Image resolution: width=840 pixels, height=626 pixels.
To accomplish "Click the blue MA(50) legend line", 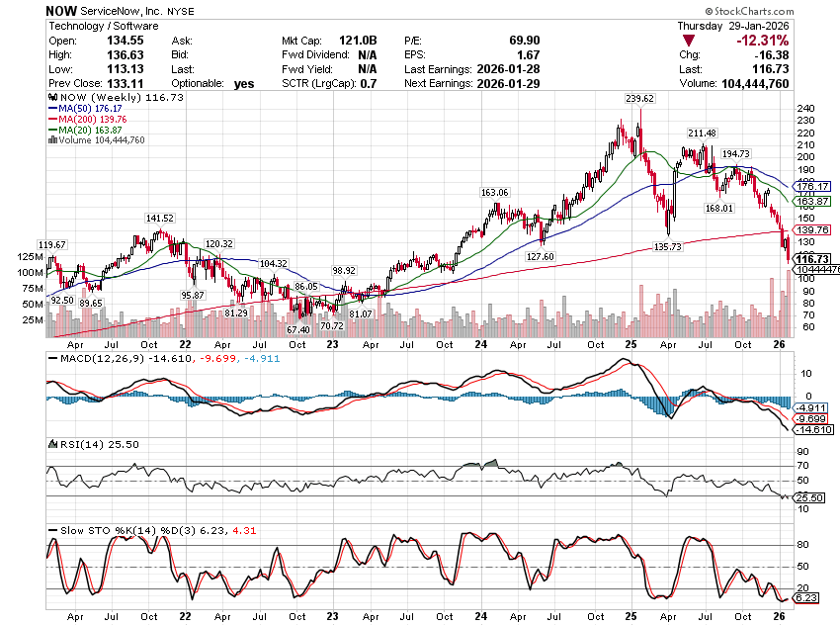I will tap(52, 111).
